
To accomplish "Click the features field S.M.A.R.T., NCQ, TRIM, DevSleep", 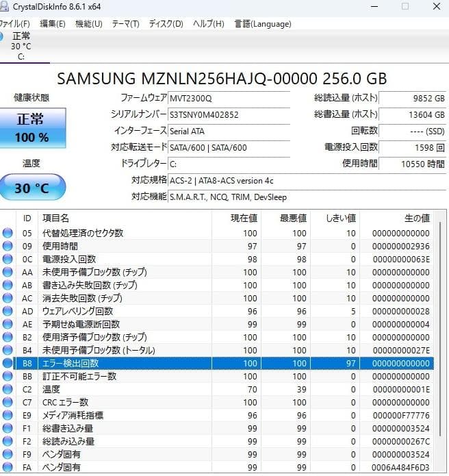I will [307, 197].
